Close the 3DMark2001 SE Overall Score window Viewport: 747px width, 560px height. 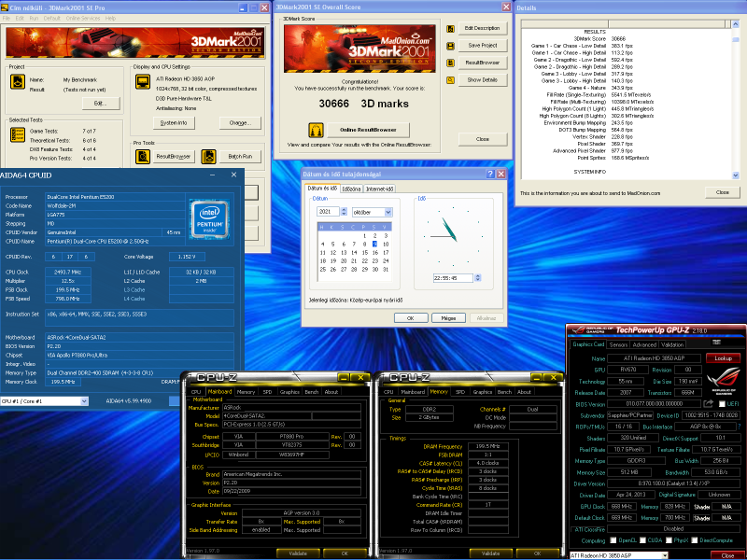point(506,7)
